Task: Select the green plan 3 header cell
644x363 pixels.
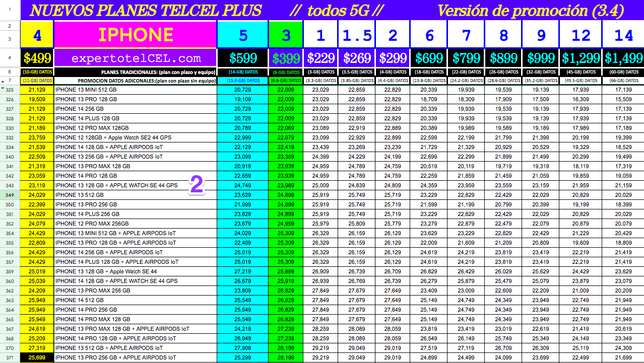Action: point(286,35)
